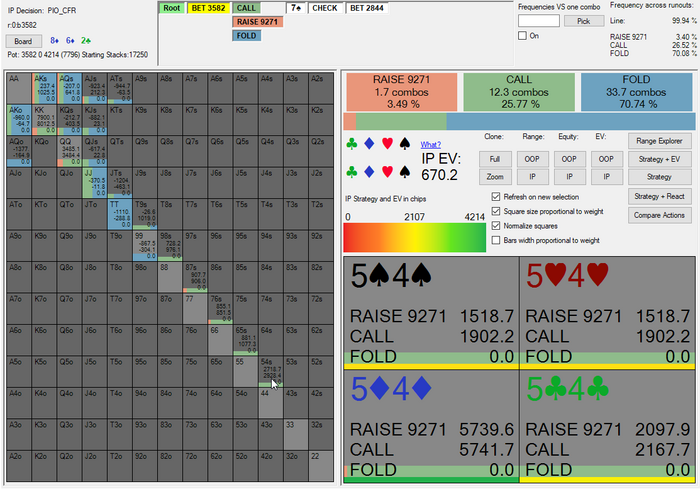Show OOP under the EV column
Viewport: 700px width, 489px height.
coord(606,159)
